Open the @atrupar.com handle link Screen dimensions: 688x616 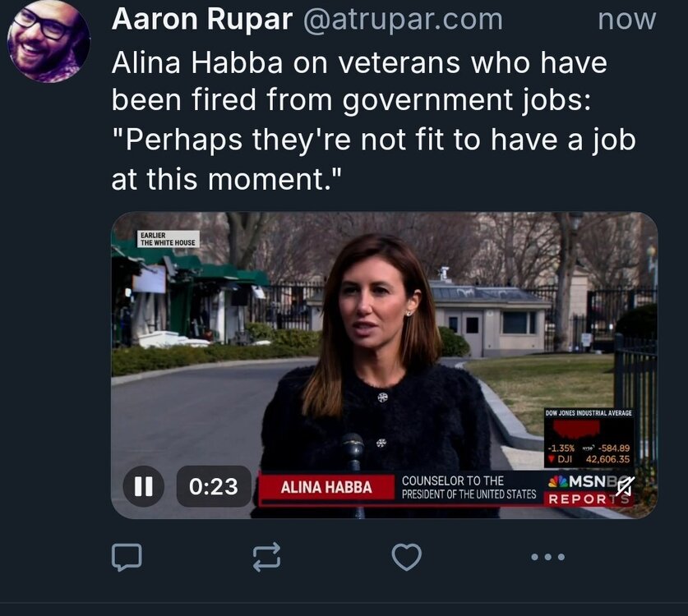(x=403, y=20)
